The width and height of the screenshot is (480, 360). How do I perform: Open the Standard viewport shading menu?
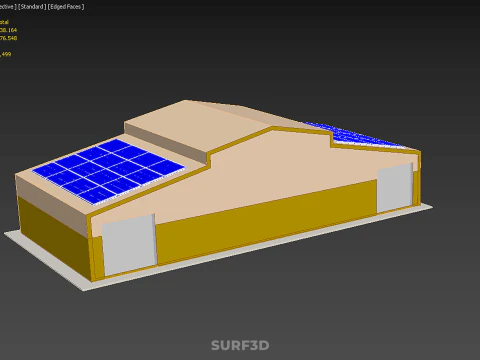[x=32, y=7]
